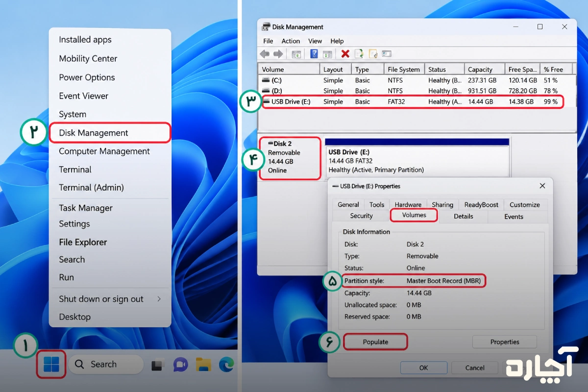
Task: Open the View menu in Disk Management
Action: 315,41
